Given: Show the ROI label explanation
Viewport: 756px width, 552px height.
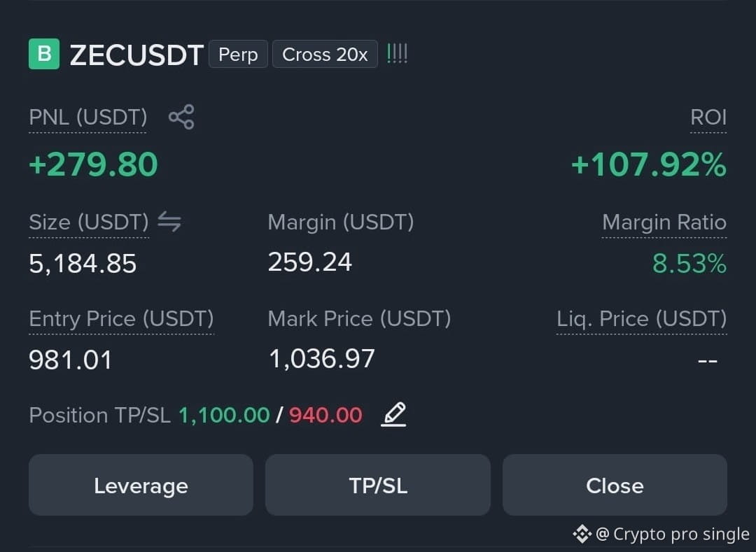Looking at the screenshot, I should (708, 118).
